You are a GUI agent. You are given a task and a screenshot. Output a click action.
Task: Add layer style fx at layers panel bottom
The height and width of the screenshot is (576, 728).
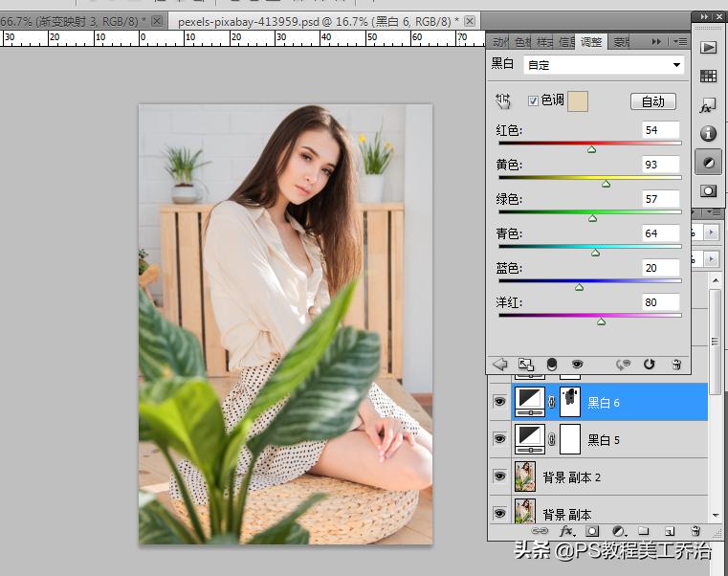tap(567, 530)
